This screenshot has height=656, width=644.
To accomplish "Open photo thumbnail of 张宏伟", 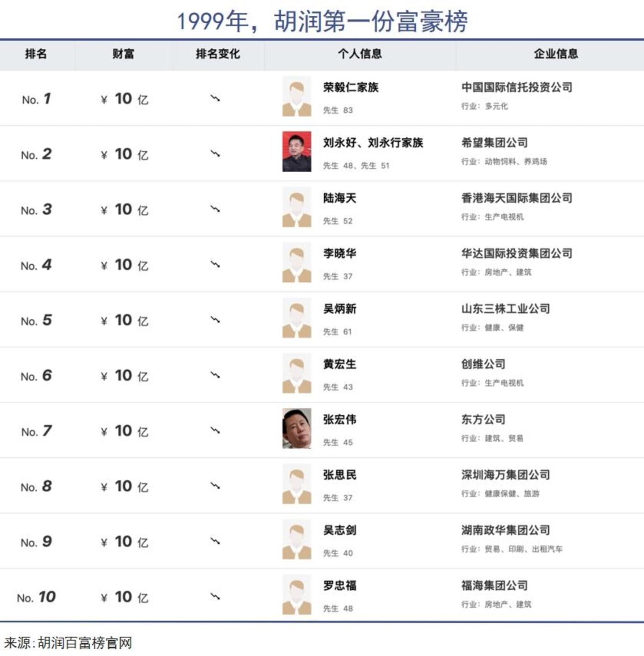I will pos(297,428).
